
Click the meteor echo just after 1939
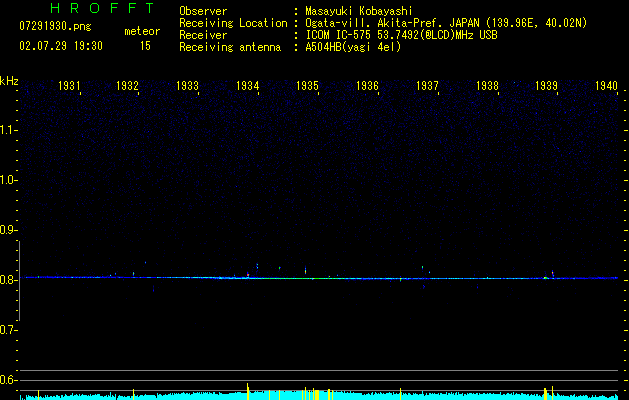[x=552, y=274]
